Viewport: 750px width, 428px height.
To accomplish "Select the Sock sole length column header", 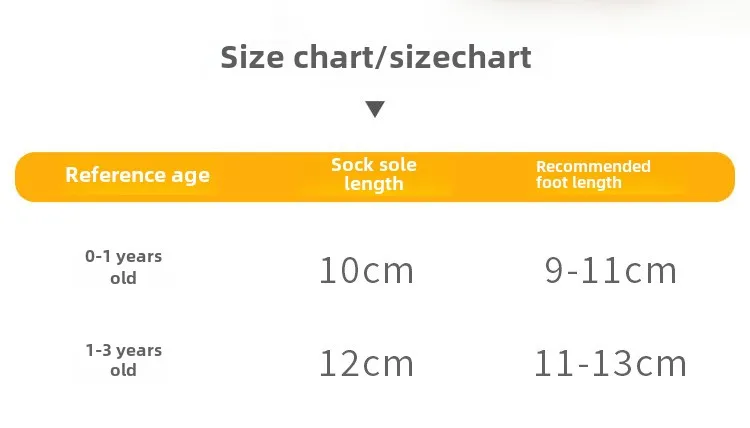I will coord(374,174).
